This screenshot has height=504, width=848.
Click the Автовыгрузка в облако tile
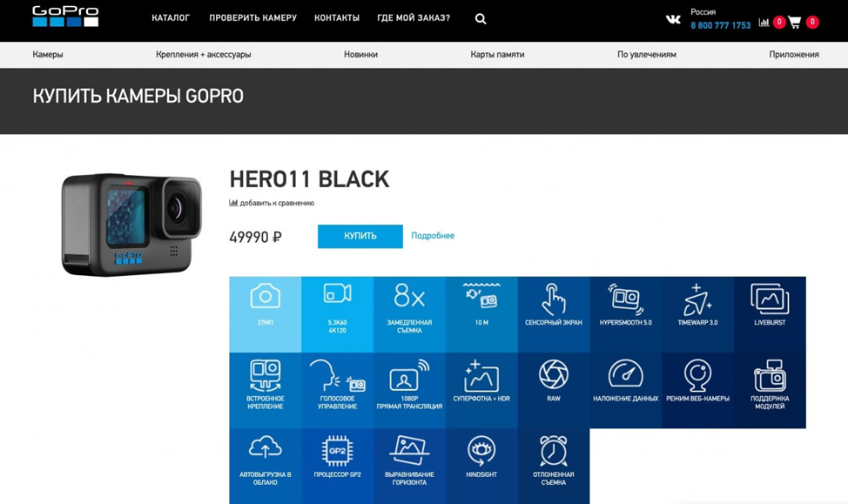(265, 467)
